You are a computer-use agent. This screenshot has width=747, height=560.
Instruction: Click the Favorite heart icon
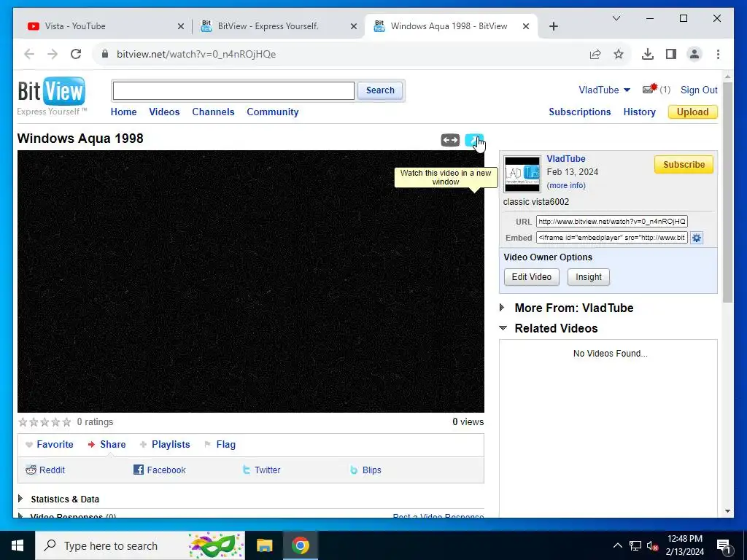pos(29,445)
